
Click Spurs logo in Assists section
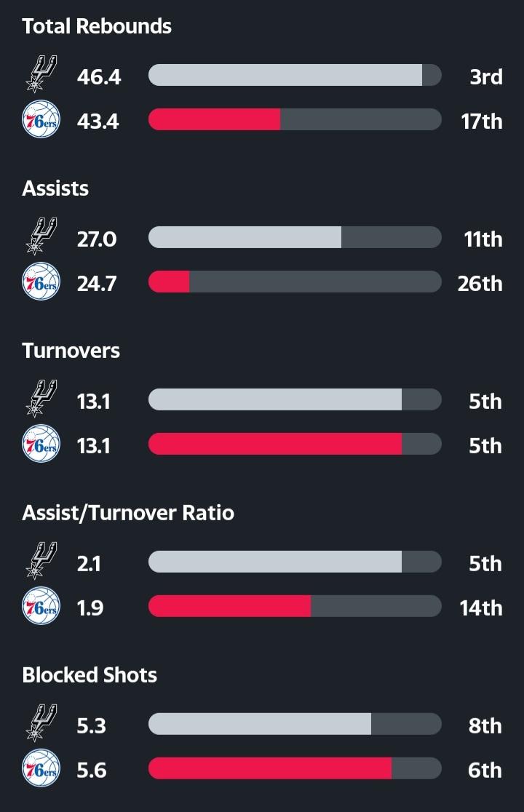tap(41, 236)
